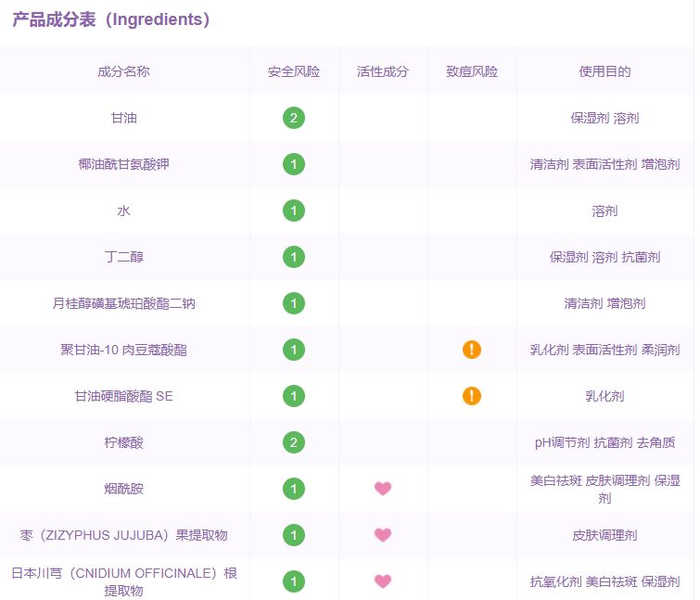Click purpose text 溶剂 in 水 row
The width and height of the screenshot is (700, 600).
point(605,211)
